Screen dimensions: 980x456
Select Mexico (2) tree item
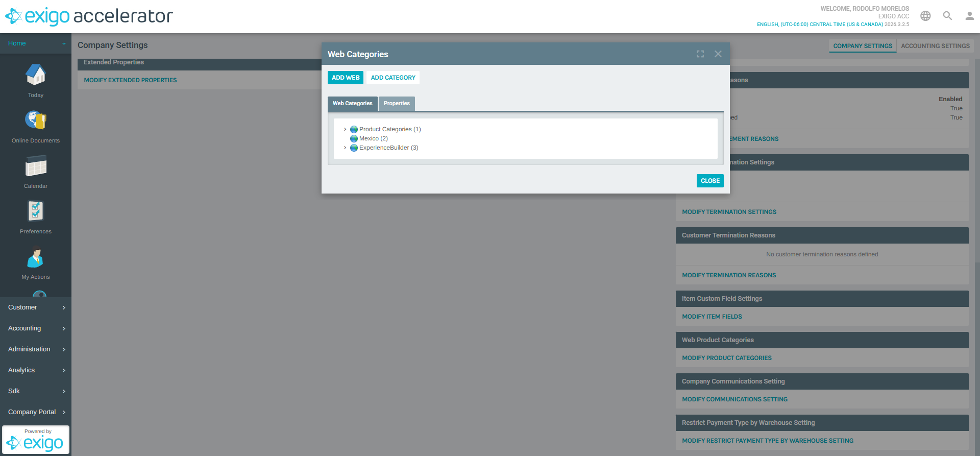point(374,139)
